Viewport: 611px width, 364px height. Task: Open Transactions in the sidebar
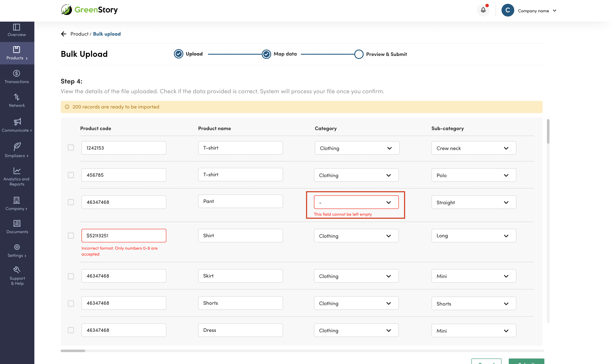click(x=17, y=77)
